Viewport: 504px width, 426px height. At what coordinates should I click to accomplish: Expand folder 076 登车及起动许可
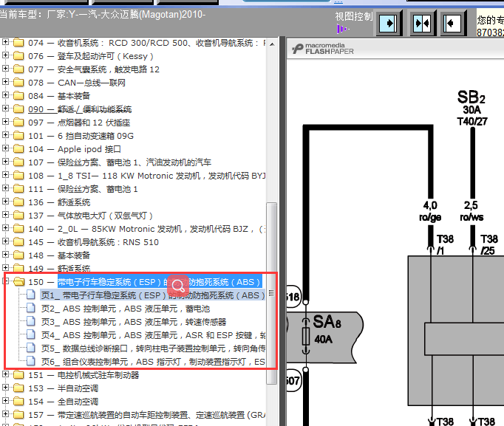pyautogui.click(x=5, y=55)
